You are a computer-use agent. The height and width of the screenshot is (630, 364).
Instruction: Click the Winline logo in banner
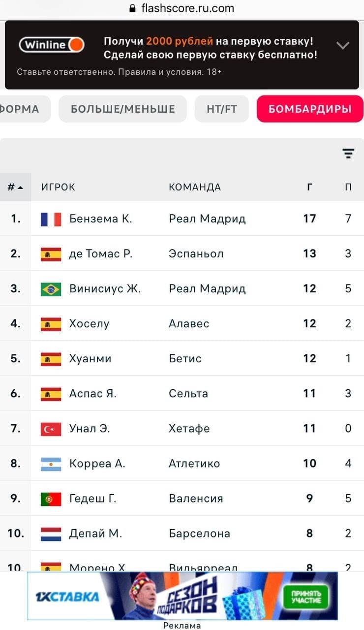click(x=52, y=45)
